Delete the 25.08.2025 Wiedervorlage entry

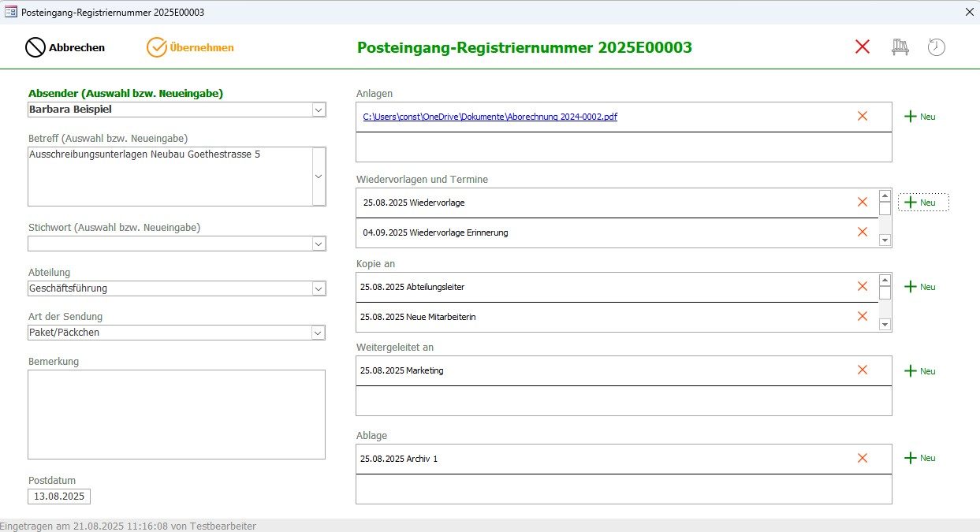click(x=862, y=202)
